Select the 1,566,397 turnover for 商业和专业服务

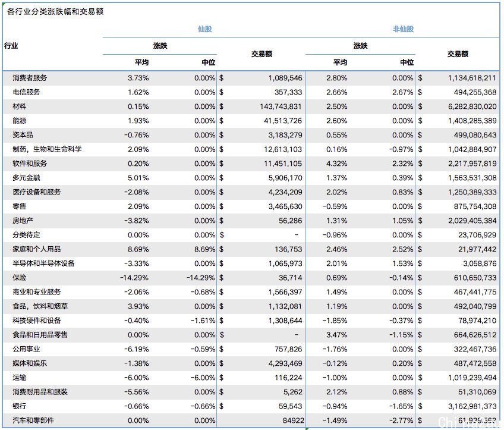[285, 292]
